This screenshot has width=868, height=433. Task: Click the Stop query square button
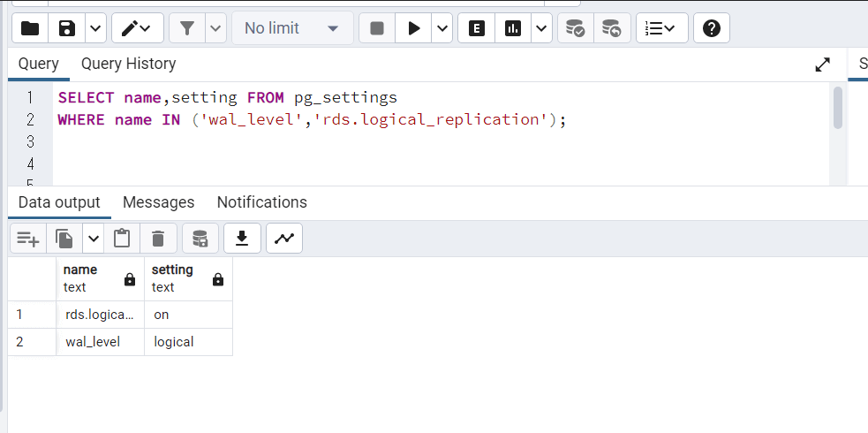pyautogui.click(x=377, y=28)
